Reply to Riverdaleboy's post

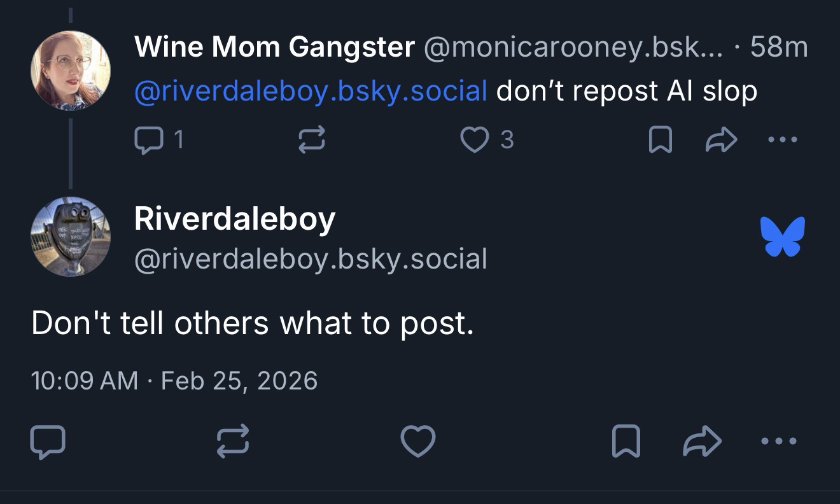coord(48,441)
